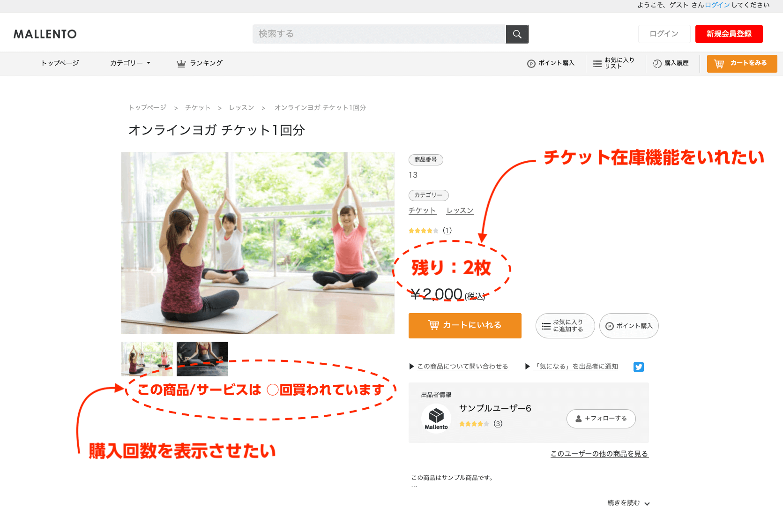Screen dimensions: 783x532
Task: Click the MALLENTO site logo
Action: pos(45,34)
